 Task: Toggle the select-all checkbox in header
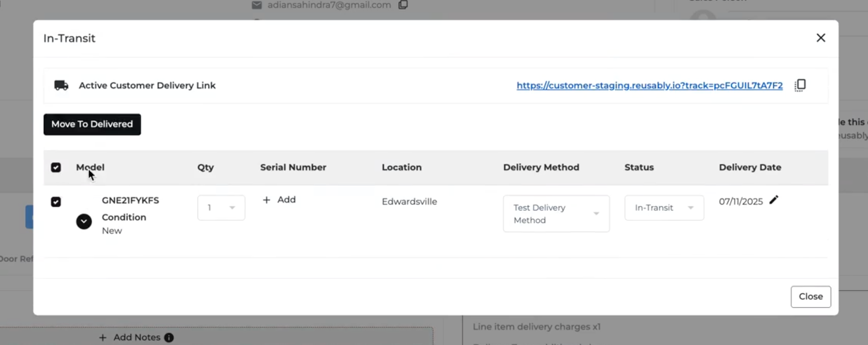[56, 167]
